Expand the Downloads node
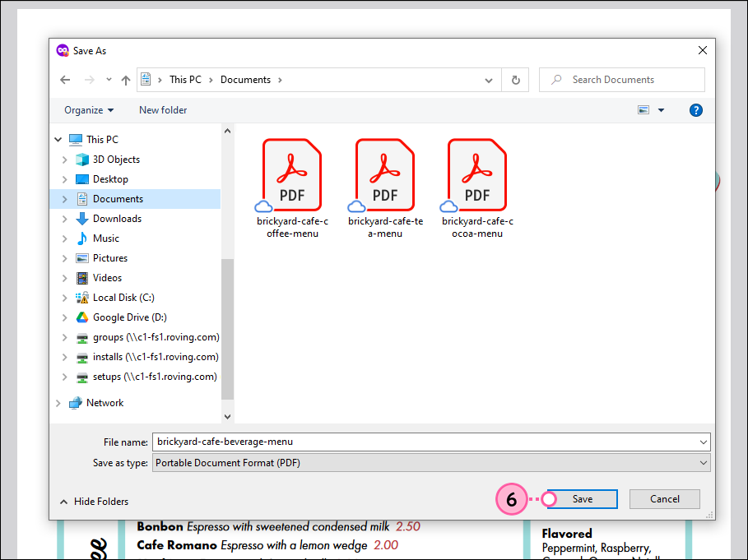 tap(65, 219)
